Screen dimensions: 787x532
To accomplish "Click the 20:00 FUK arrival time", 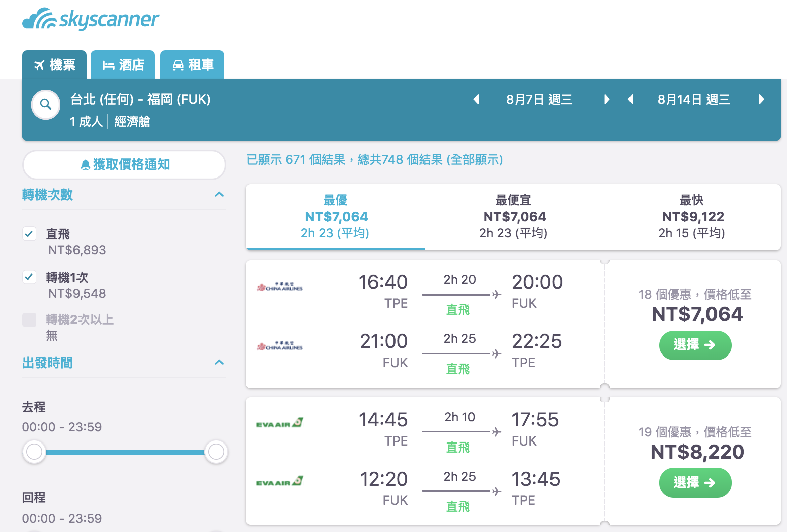I will (537, 282).
